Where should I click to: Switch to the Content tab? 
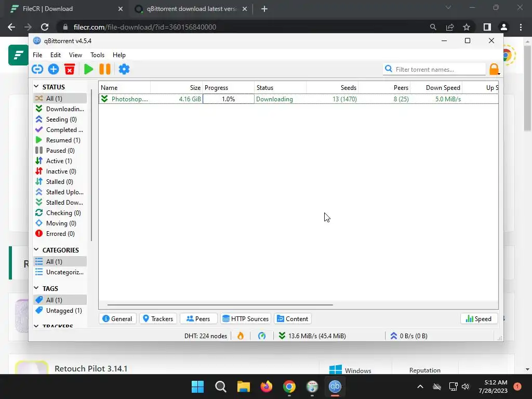293,318
